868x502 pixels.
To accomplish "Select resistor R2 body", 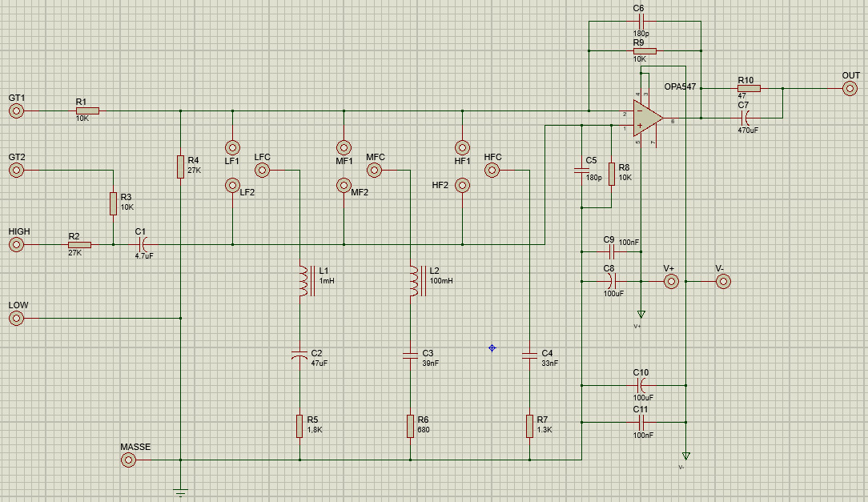I will (x=80, y=245).
